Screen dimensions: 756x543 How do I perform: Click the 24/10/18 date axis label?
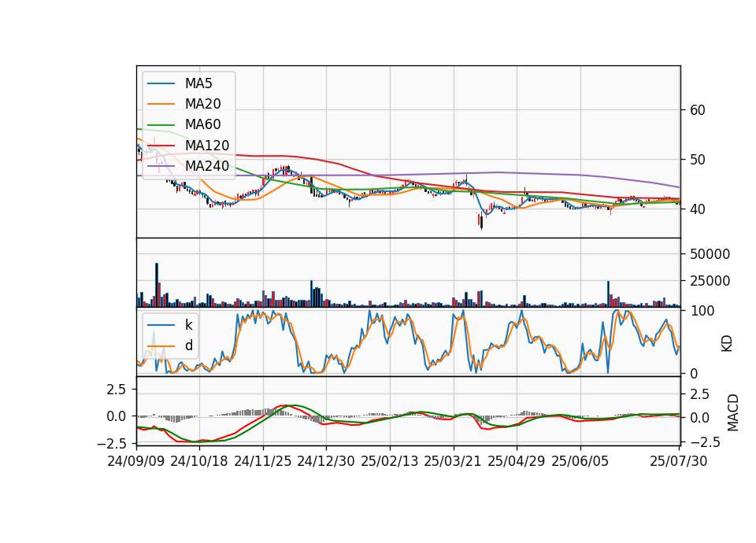(199, 461)
